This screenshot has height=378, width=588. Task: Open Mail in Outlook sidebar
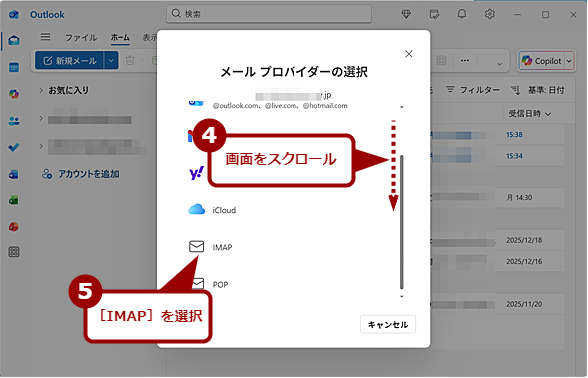point(14,40)
